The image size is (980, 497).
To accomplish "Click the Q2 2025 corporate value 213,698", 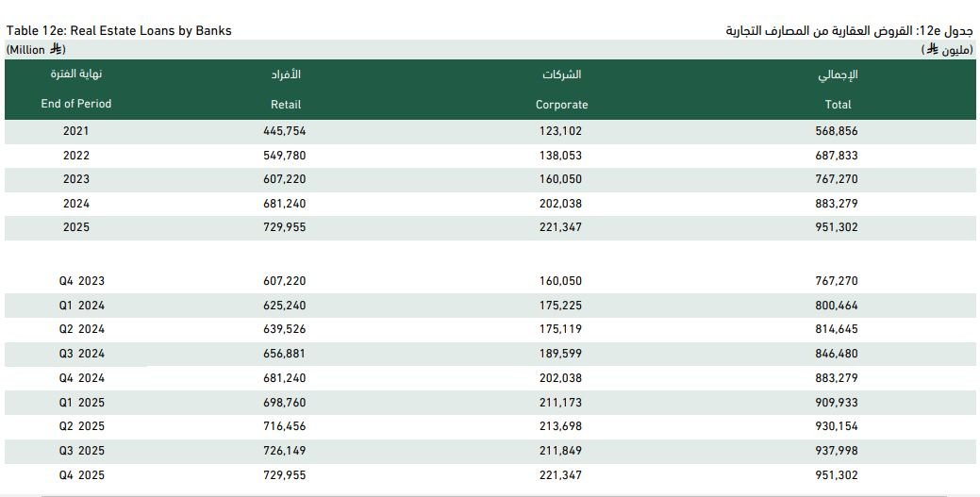I will click(560, 426).
